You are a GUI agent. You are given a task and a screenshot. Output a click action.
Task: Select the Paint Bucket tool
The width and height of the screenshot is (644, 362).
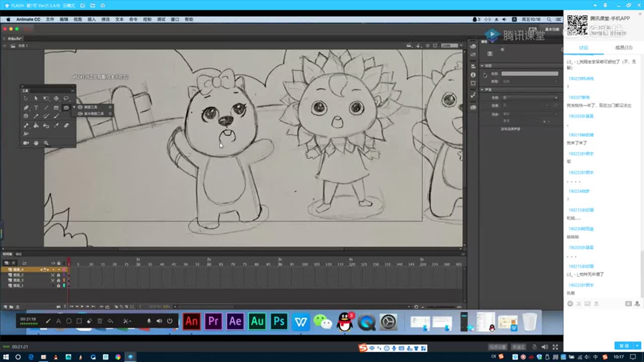(36, 126)
